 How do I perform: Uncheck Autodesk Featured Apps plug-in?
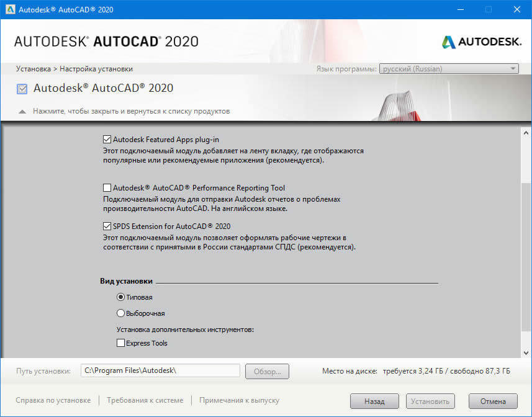107,140
